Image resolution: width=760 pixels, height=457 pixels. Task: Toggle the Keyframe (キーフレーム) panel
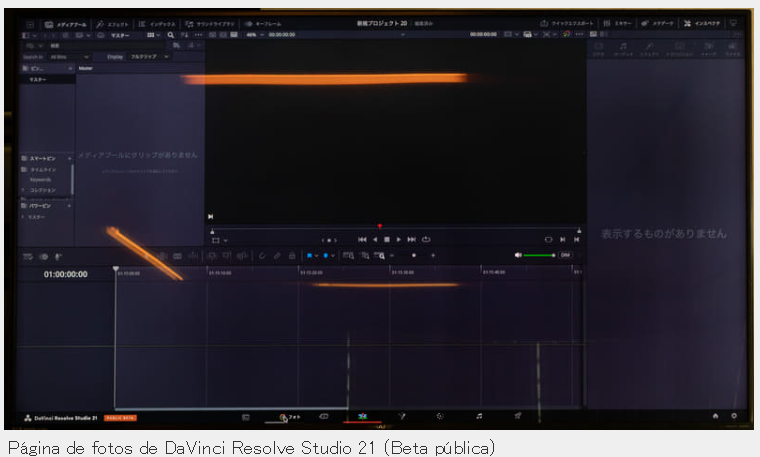pos(262,24)
